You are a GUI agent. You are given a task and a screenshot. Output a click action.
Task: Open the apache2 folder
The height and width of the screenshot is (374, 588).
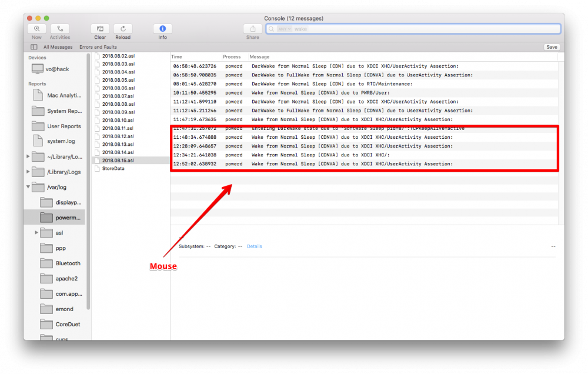(x=59, y=278)
